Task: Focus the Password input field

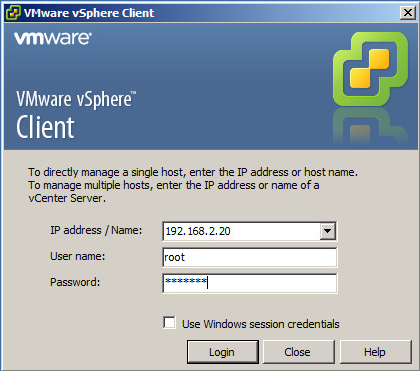Action: pos(250,283)
